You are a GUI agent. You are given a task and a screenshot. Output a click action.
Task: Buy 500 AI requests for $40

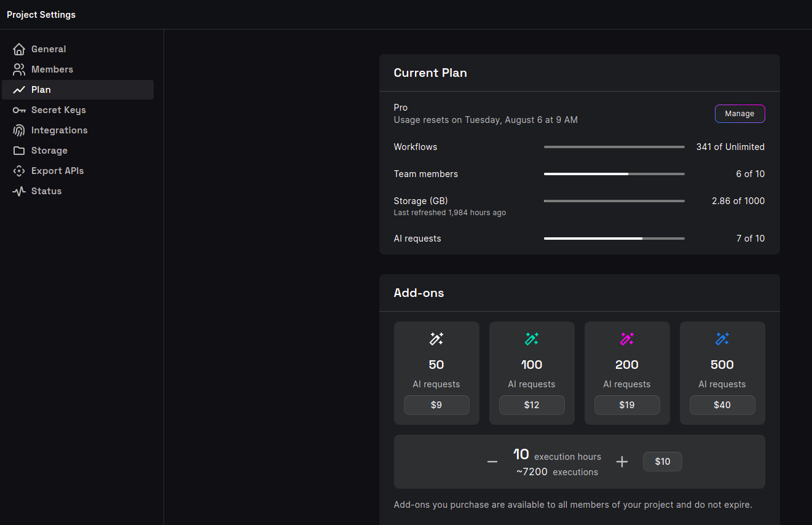point(722,405)
